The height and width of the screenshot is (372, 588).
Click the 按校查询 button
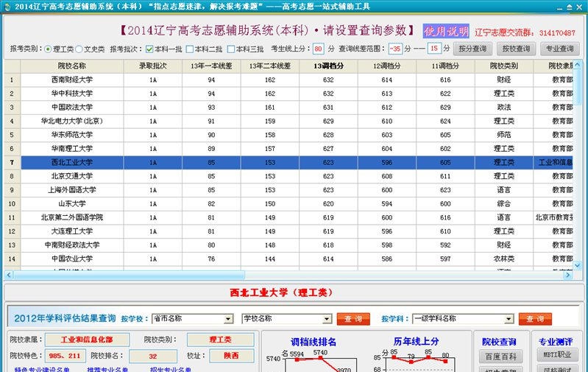516,49
